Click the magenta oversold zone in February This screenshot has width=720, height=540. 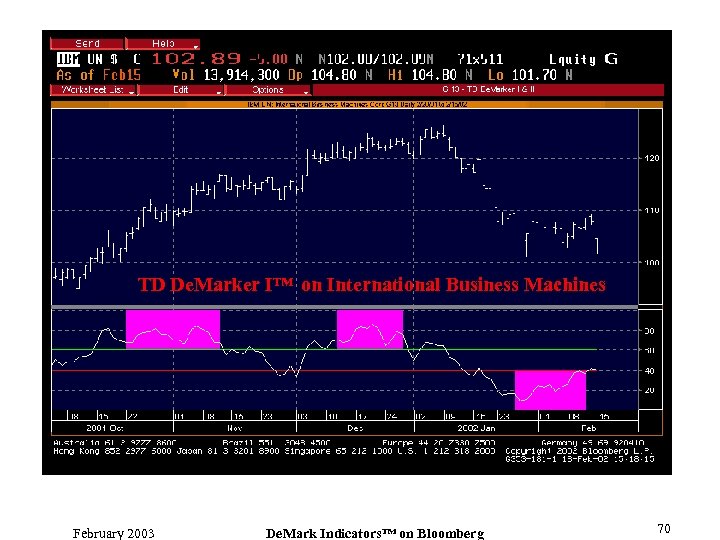(x=550, y=390)
